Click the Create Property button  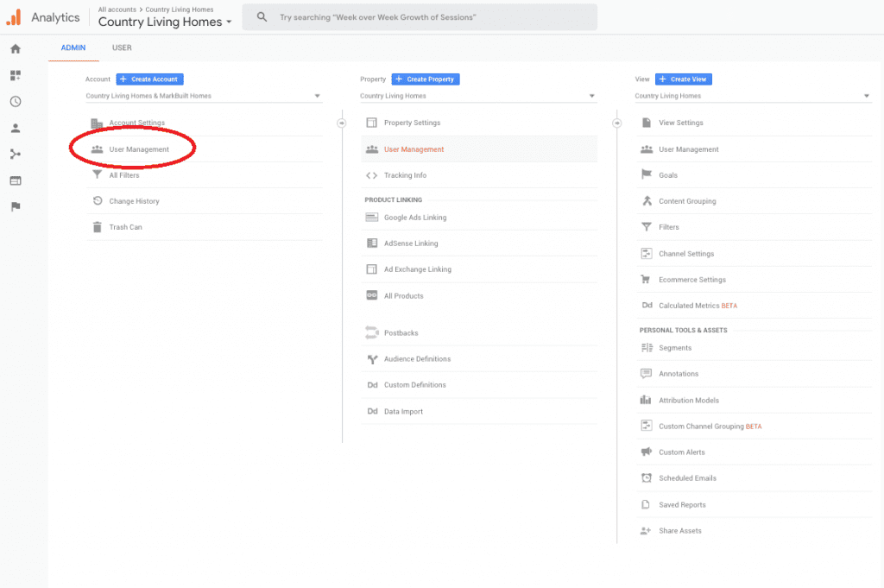coord(426,79)
